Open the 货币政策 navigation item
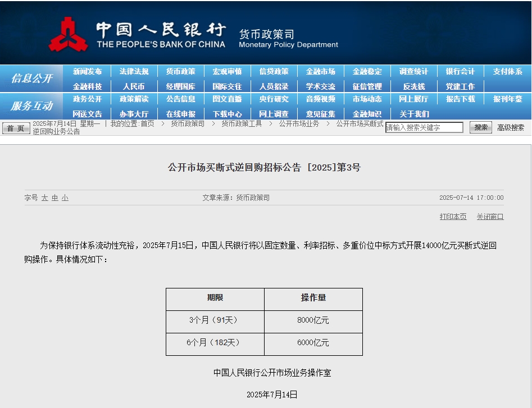 (180, 72)
